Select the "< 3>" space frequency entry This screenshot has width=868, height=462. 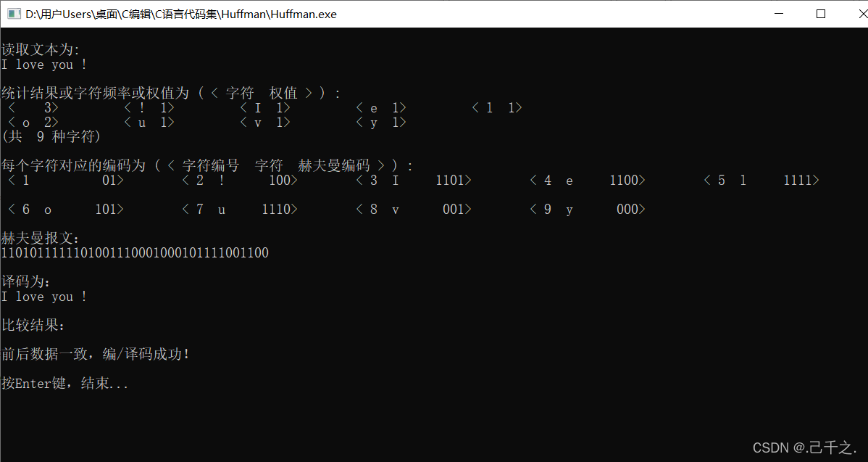[x=33, y=107]
